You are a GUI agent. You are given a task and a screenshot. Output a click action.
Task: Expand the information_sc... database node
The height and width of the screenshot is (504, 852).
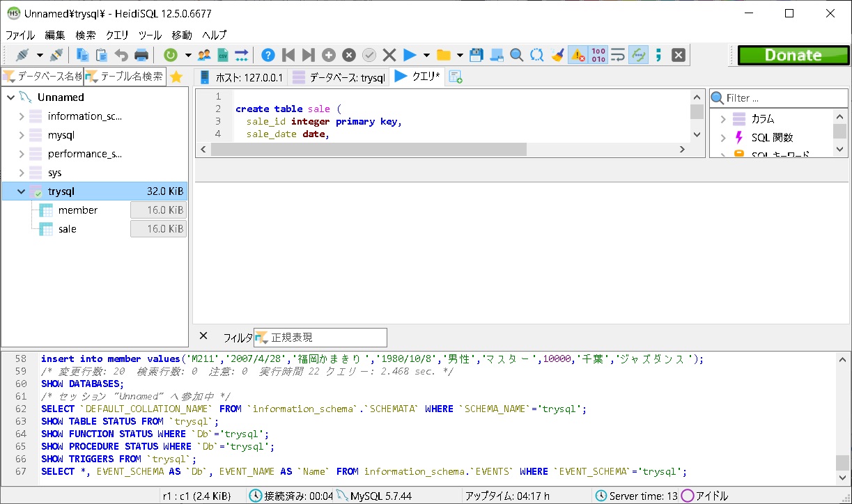coord(22,116)
